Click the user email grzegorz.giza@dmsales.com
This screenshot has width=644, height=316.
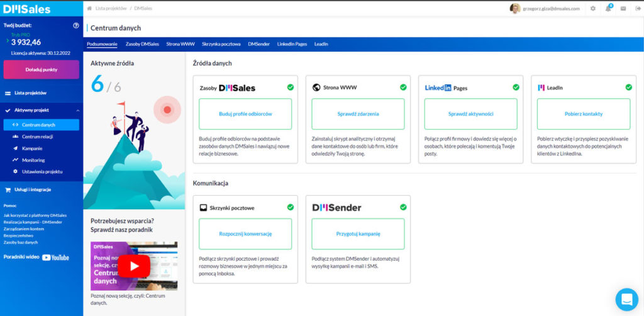coord(551,8)
